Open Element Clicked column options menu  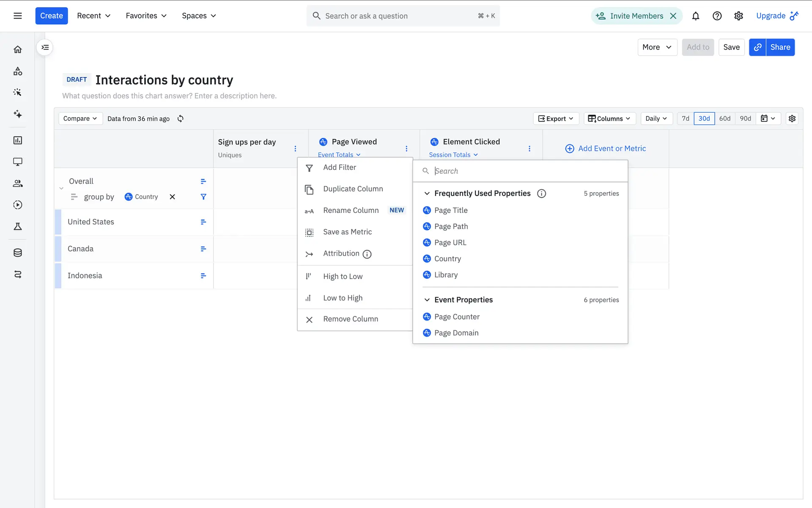(x=529, y=149)
